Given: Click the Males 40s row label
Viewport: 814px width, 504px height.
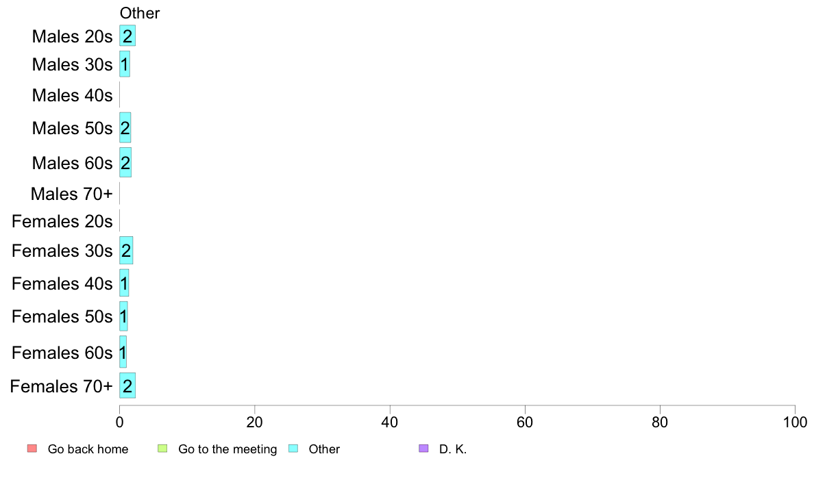Looking at the screenshot, I should pyautogui.click(x=72, y=95).
